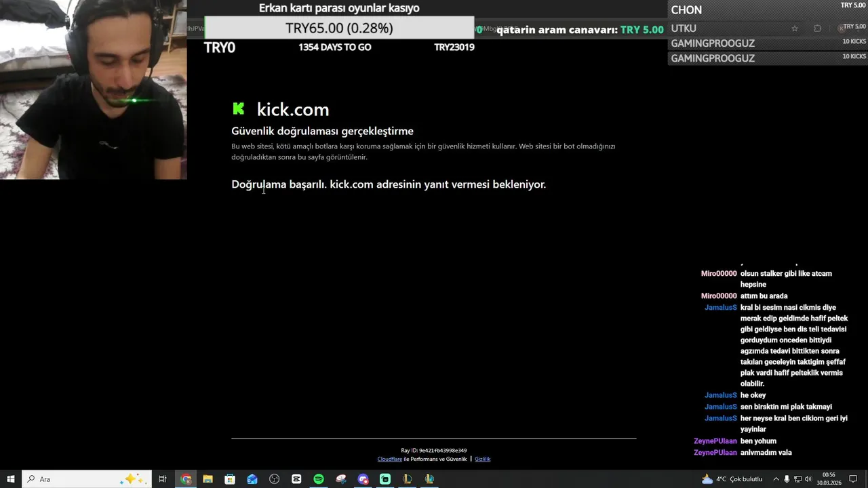Open the notification center icon
This screenshot has width=868, height=488.
(x=853, y=479)
